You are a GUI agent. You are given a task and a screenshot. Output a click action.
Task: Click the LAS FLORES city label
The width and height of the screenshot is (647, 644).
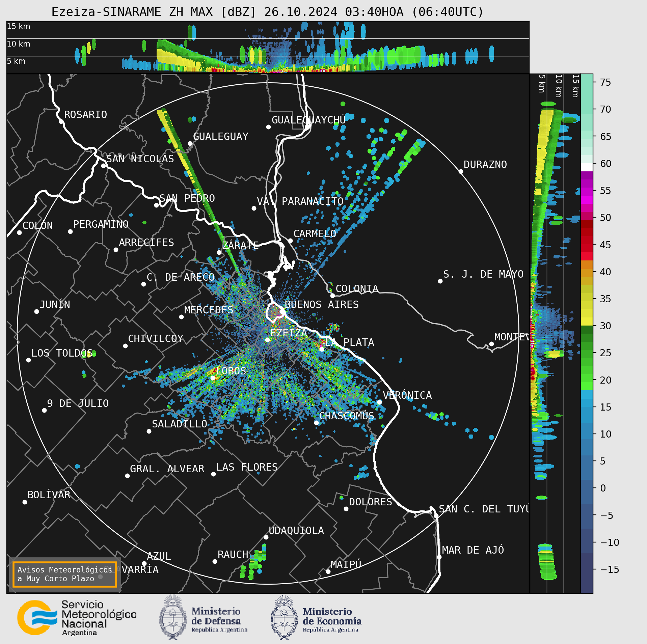click(247, 467)
